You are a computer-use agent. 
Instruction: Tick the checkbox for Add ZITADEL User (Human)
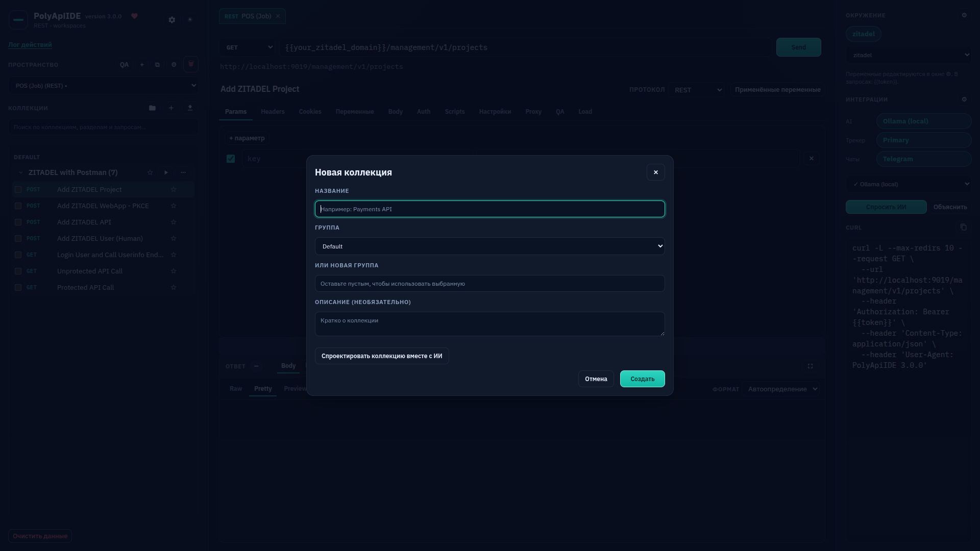18,239
